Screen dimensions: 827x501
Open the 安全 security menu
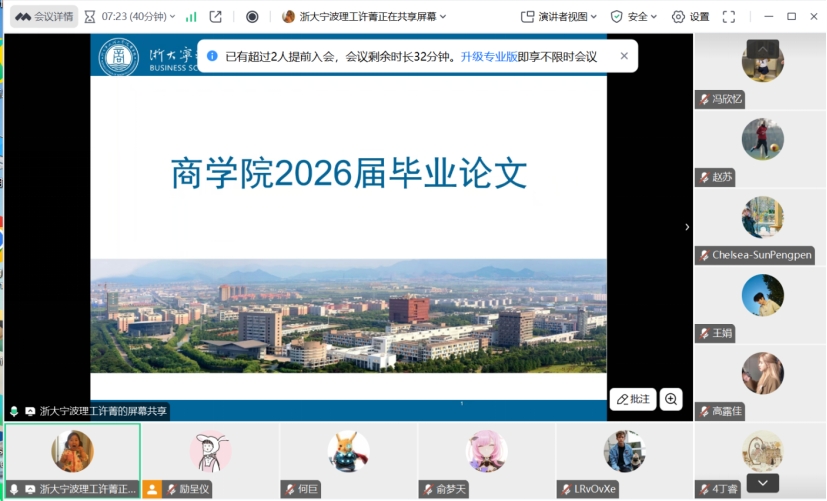click(x=635, y=17)
